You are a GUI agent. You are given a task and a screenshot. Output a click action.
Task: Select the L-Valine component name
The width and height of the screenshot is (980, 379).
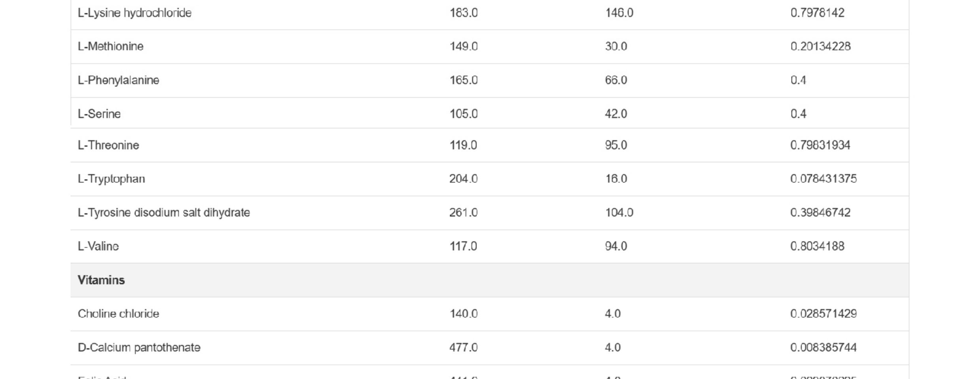[98, 246]
